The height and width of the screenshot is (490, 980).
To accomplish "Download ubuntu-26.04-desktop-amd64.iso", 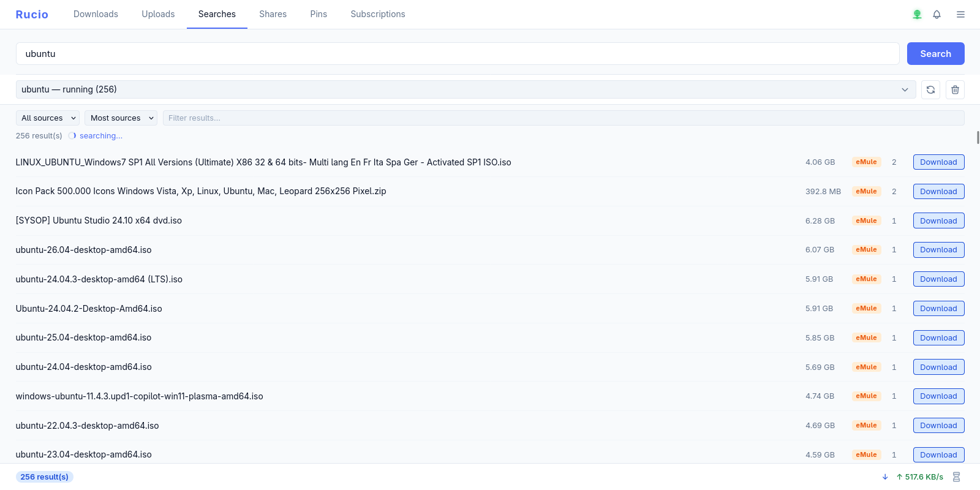I will (938, 250).
